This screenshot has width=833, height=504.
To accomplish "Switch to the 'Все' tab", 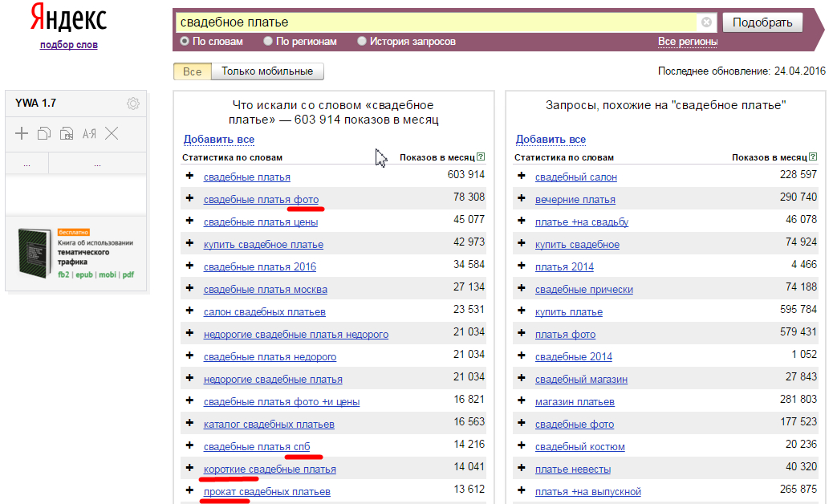I will (x=193, y=71).
